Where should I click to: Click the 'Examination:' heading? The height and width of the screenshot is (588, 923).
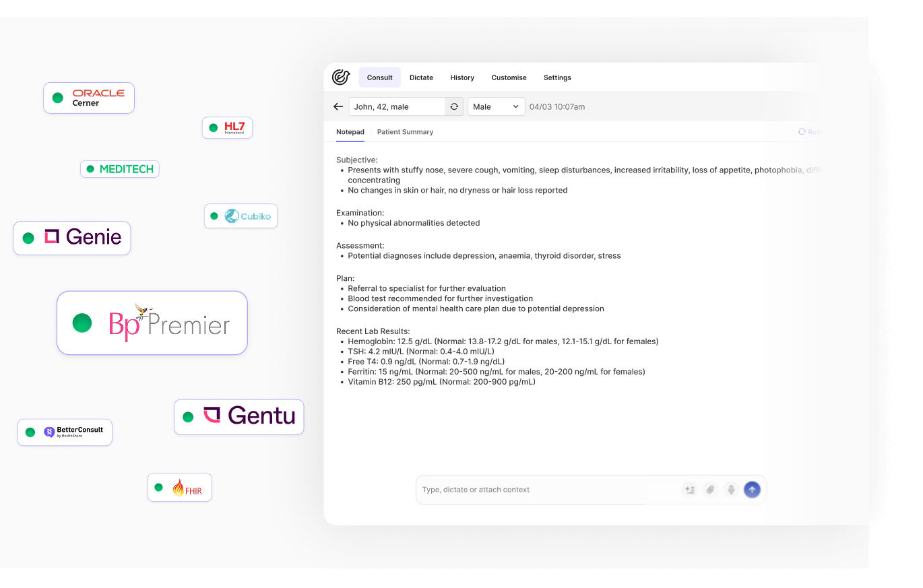click(x=360, y=213)
